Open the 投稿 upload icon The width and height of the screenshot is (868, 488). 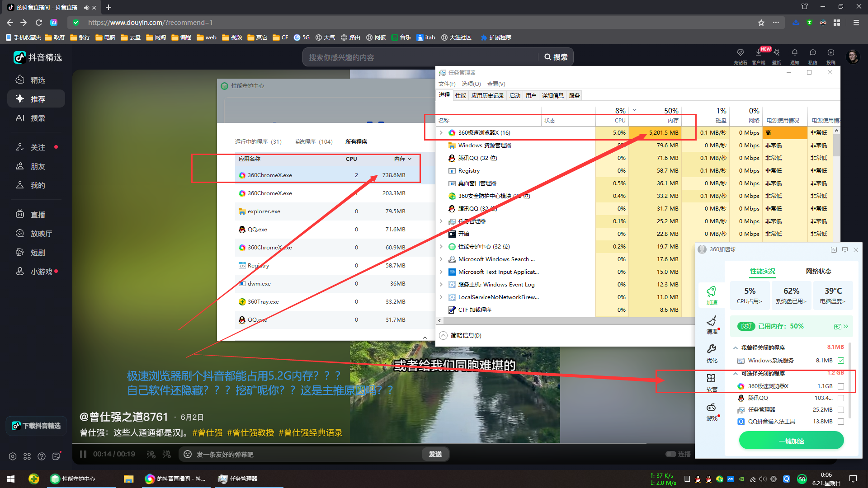pyautogui.click(x=831, y=53)
